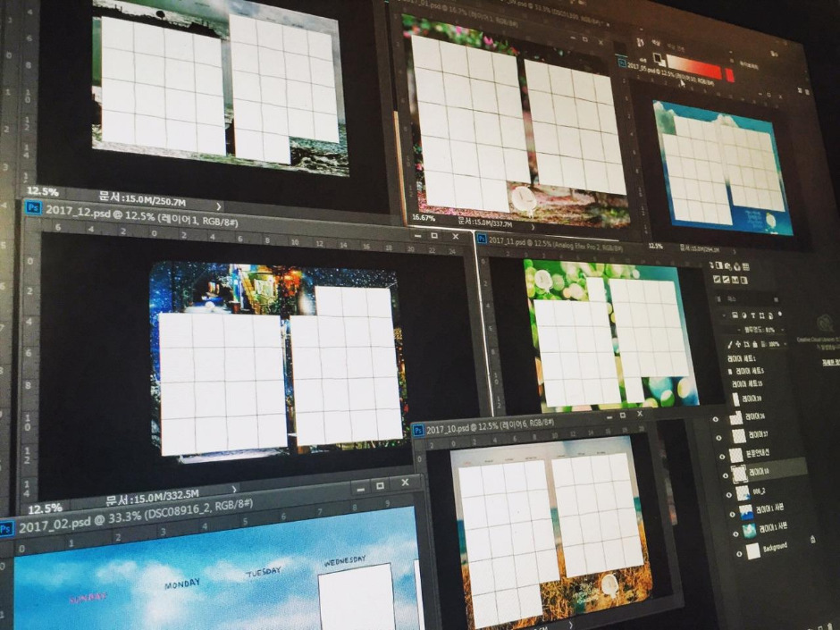Click the small red swatch beside gradient
Image resolution: width=840 pixels, height=630 pixels.
[730, 76]
